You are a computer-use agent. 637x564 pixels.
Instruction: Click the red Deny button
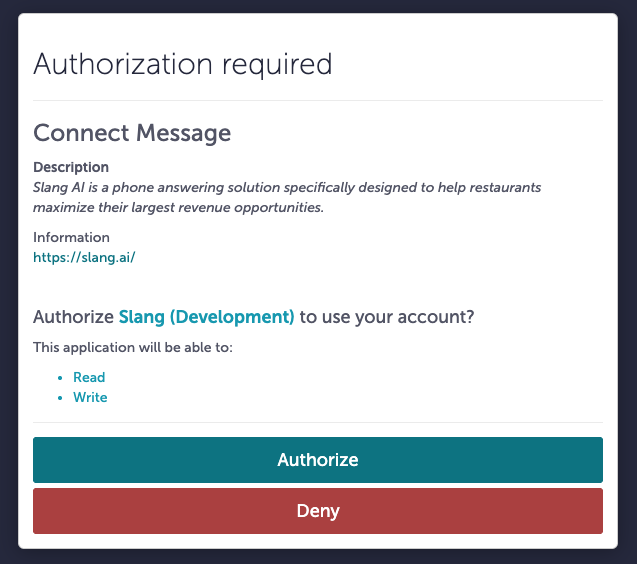point(318,511)
